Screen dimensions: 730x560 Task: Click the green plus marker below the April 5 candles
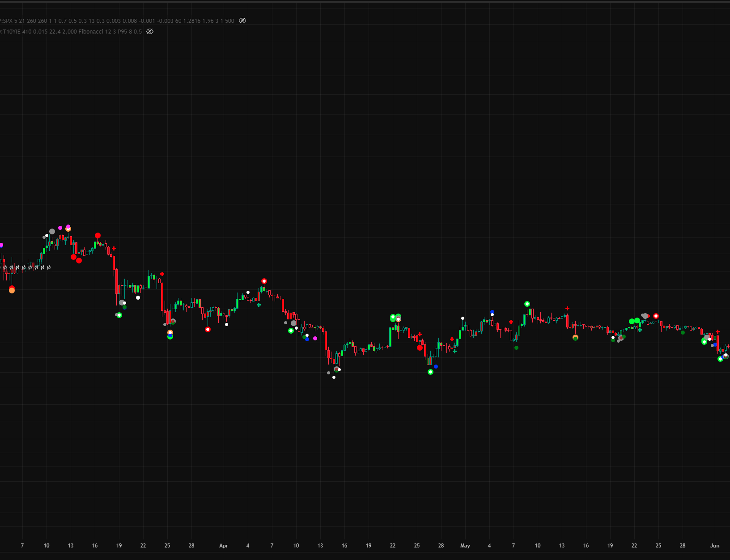259,305
